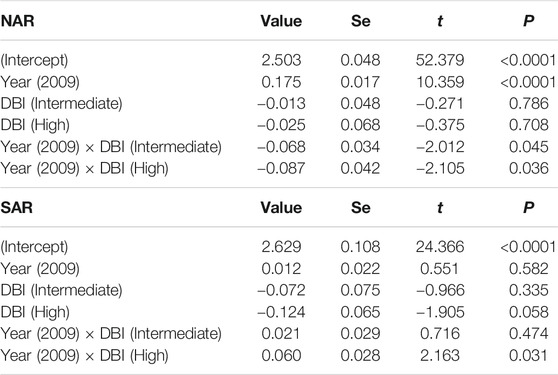This screenshot has height=375, width=558.
Task: Click the NAR table header
Action: pyautogui.click(x=17, y=21)
